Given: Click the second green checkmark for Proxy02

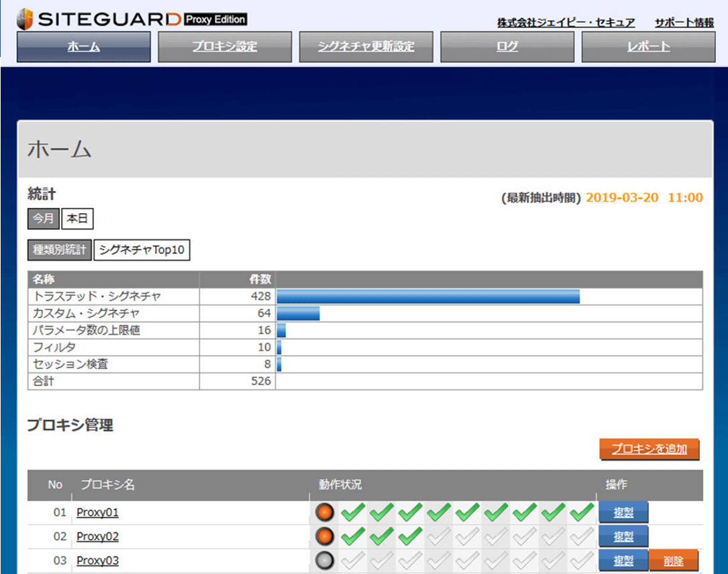Looking at the screenshot, I should pos(377,536).
